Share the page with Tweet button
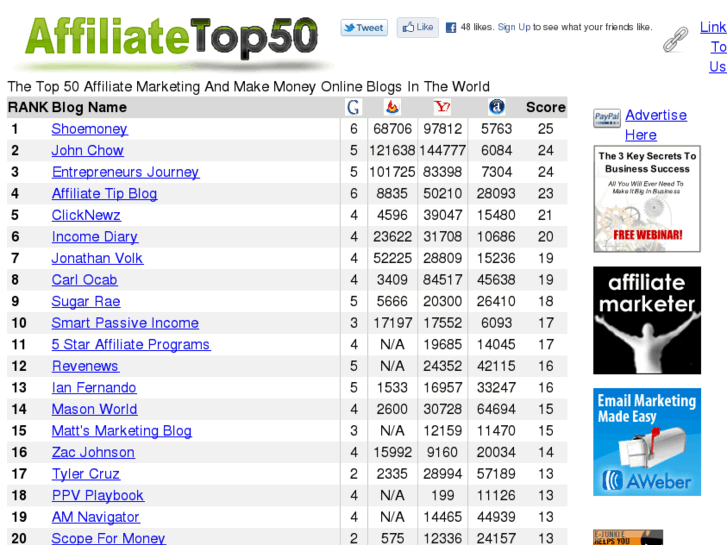 (364, 28)
